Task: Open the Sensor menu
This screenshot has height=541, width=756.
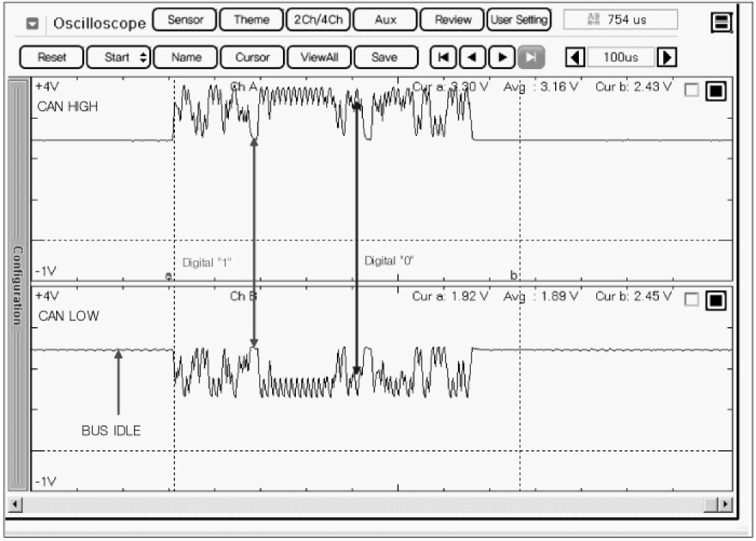Action: coord(185,20)
